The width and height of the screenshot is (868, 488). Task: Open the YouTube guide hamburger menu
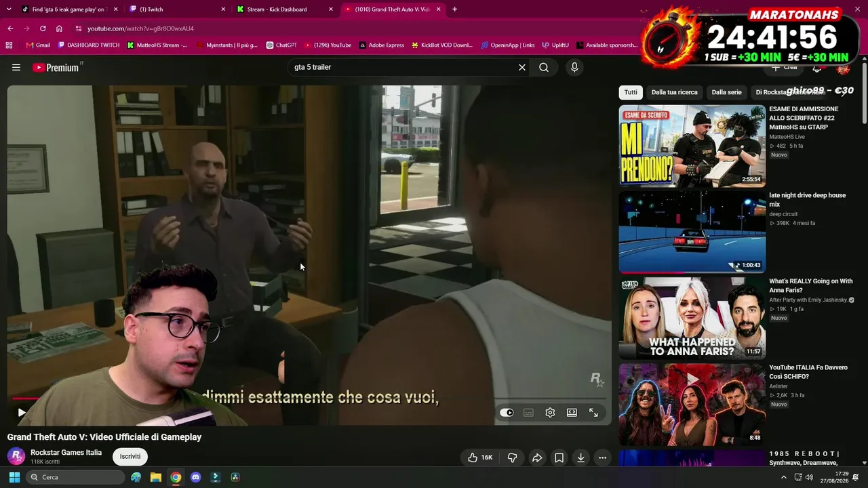pos(16,67)
